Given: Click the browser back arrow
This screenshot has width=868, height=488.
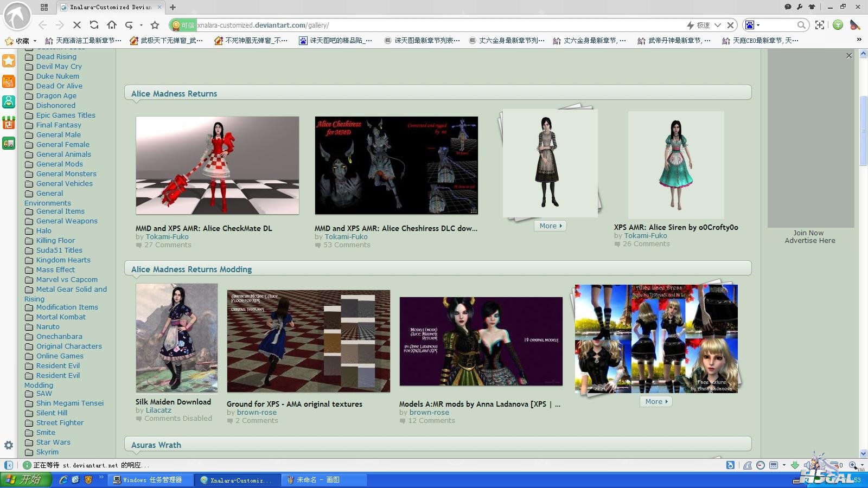Looking at the screenshot, I should [x=43, y=25].
